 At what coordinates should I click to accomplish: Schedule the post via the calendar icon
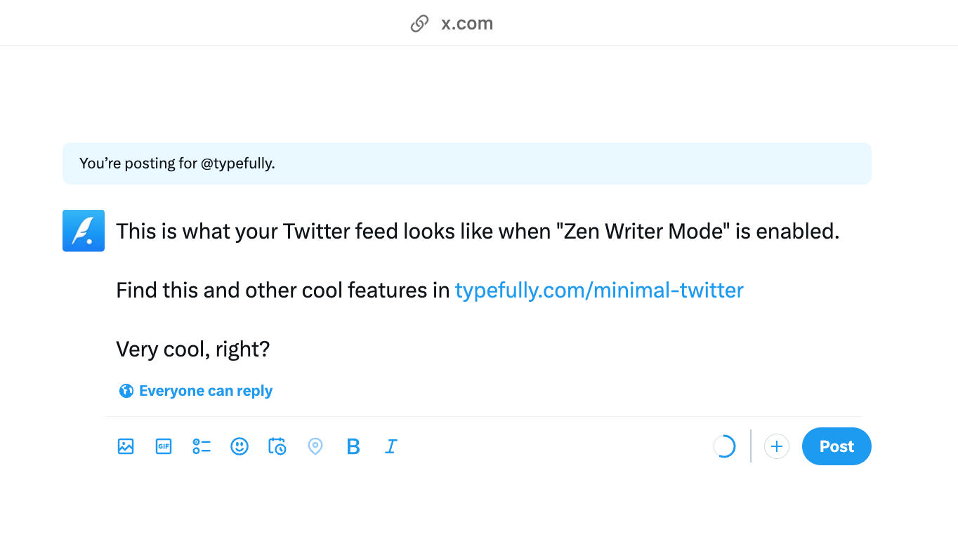(277, 446)
